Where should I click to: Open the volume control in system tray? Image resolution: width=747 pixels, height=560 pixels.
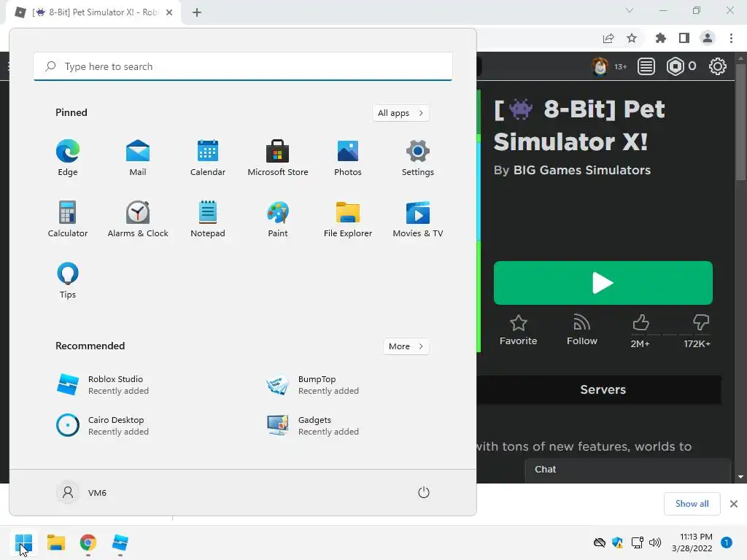click(x=655, y=542)
